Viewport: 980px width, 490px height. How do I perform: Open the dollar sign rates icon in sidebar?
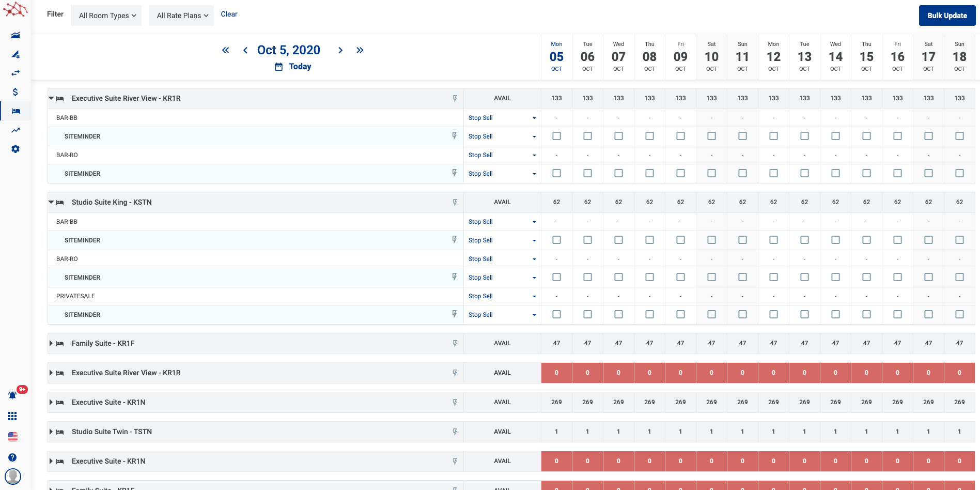[x=15, y=92]
